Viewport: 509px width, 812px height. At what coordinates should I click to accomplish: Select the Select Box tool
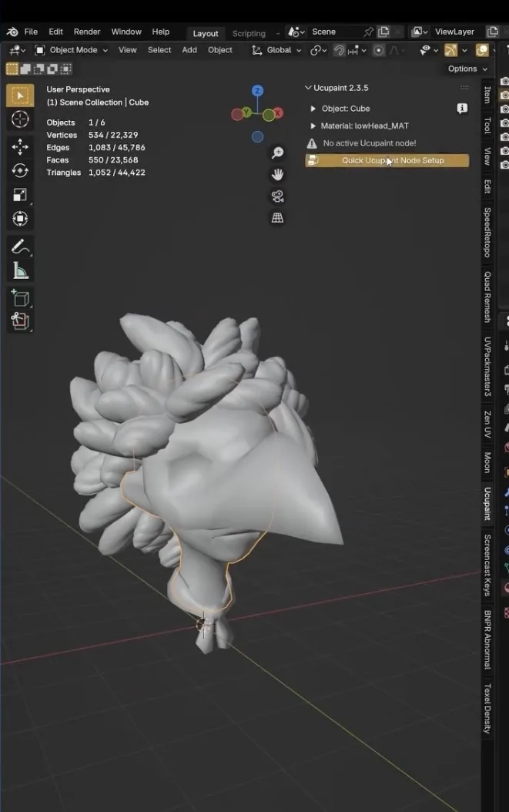point(20,96)
